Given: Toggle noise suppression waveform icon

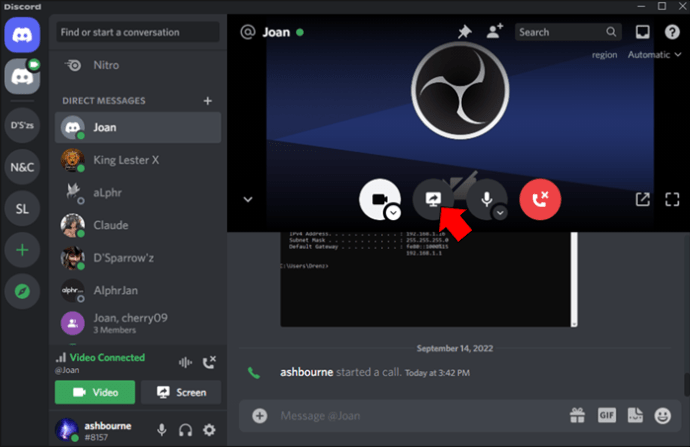Looking at the screenshot, I should 185,363.
